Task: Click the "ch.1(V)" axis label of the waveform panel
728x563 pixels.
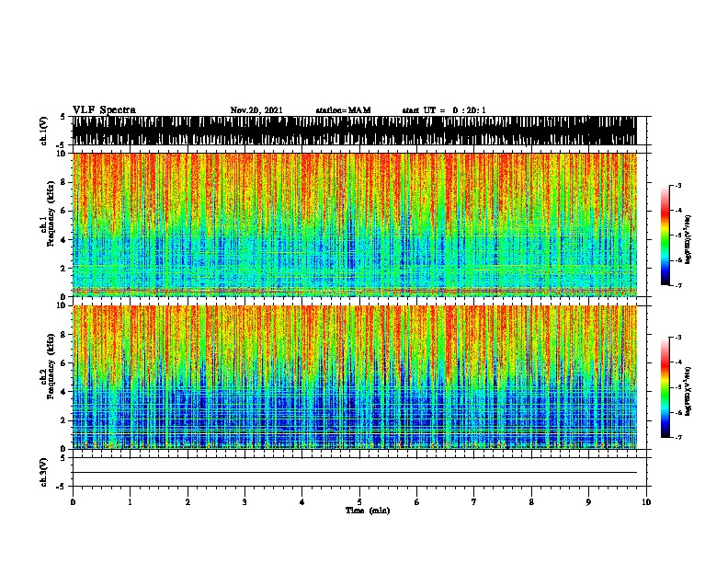Action: (x=44, y=131)
